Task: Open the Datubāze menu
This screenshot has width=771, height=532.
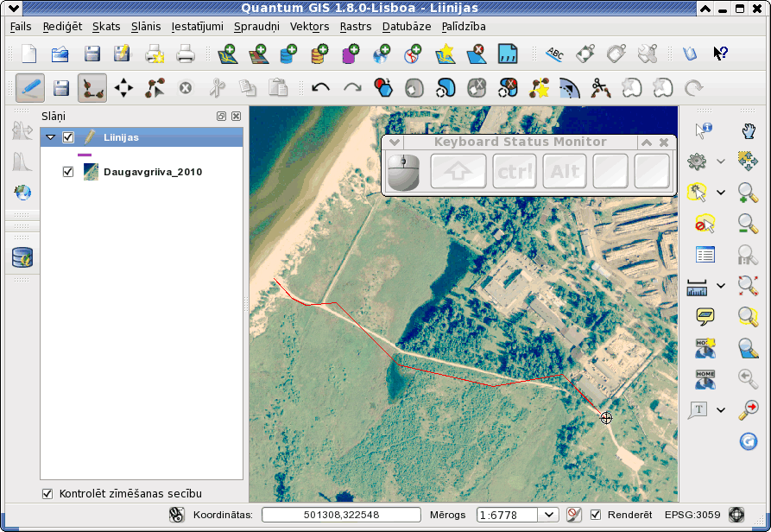Action: 407,27
